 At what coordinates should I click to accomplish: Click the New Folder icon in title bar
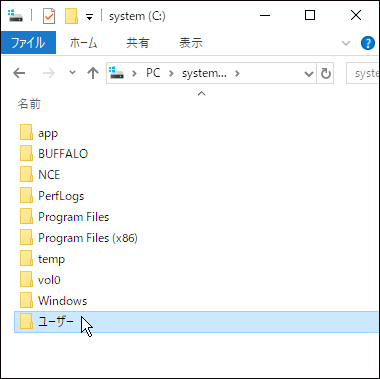(x=71, y=16)
